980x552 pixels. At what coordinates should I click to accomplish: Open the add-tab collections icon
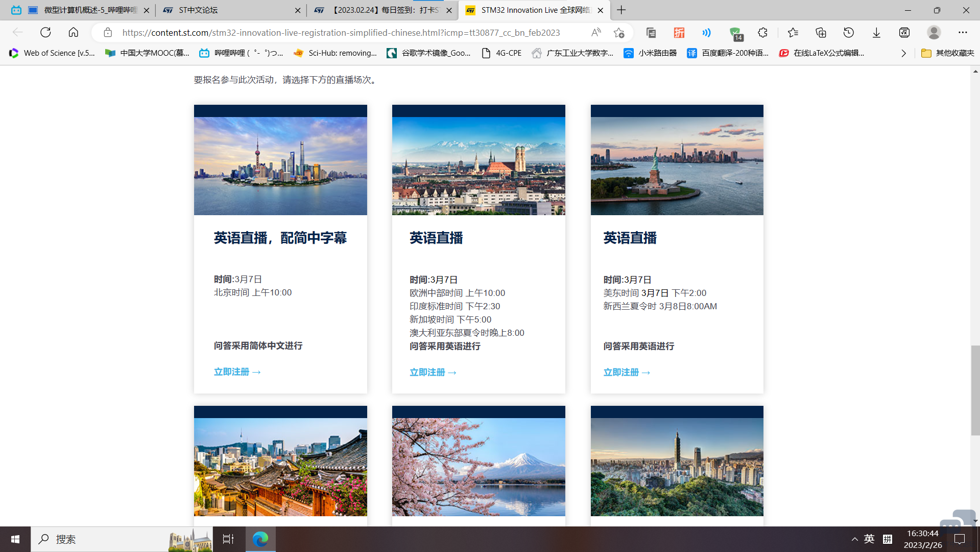tap(821, 33)
